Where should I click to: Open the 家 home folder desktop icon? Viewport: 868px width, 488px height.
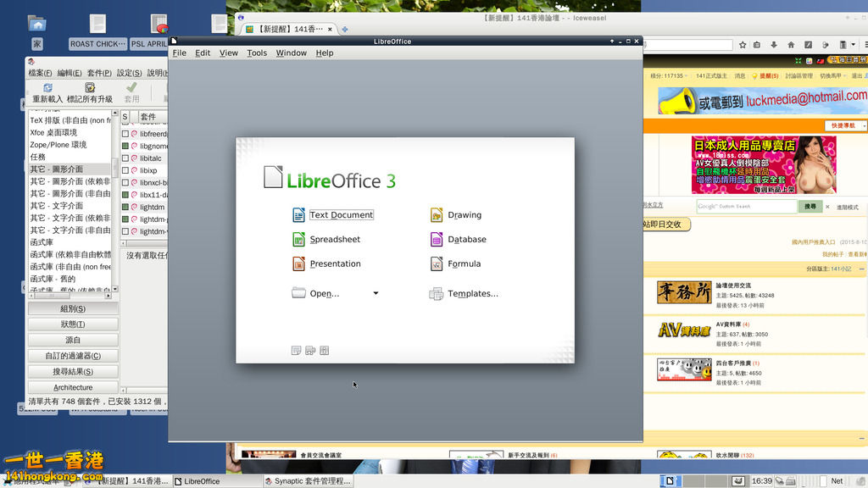37,33
